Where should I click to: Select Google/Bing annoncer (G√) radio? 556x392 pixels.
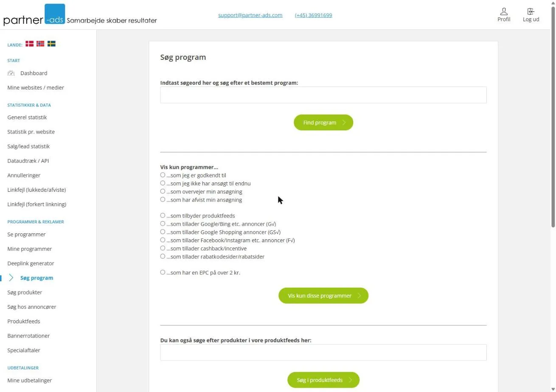(163, 224)
